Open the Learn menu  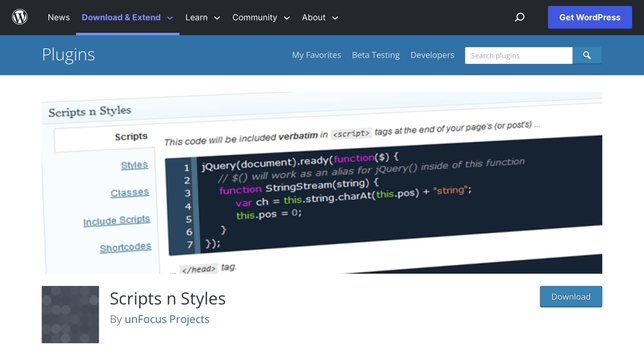click(197, 17)
